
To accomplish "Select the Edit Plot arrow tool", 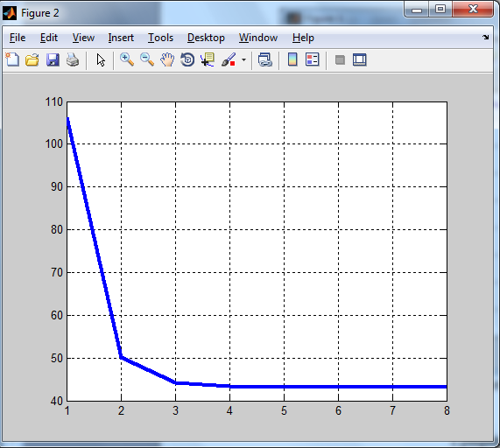I will pyautogui.click(x=101, y=59).
